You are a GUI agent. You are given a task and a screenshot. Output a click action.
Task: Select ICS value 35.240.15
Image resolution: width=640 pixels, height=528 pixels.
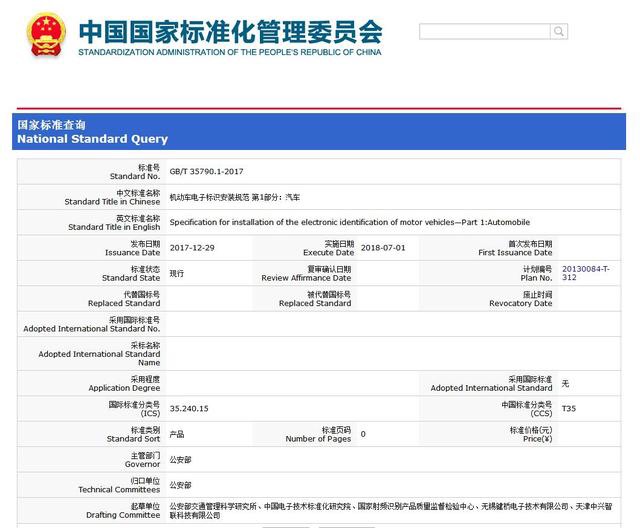point(189,408)
